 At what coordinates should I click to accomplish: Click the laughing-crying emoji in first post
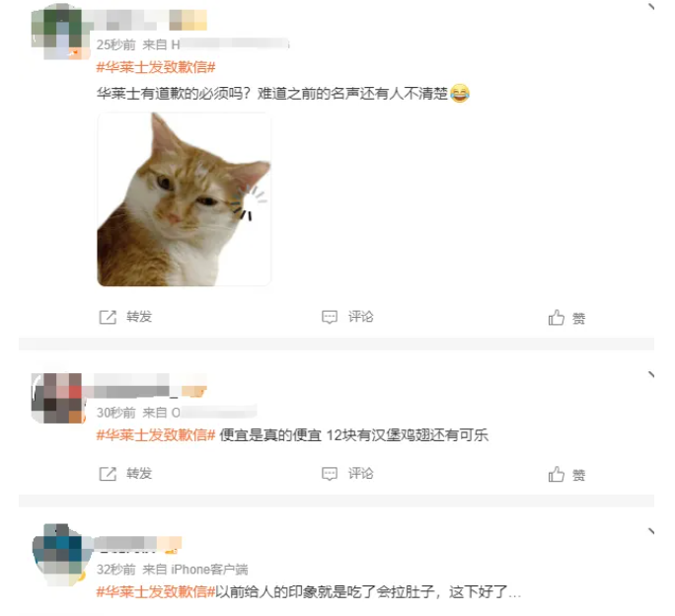(460, 93)
